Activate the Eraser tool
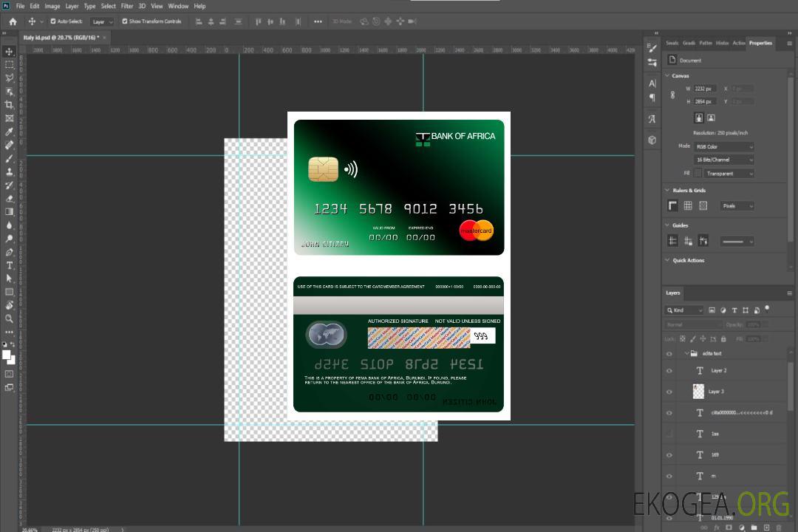 (9, 199)
